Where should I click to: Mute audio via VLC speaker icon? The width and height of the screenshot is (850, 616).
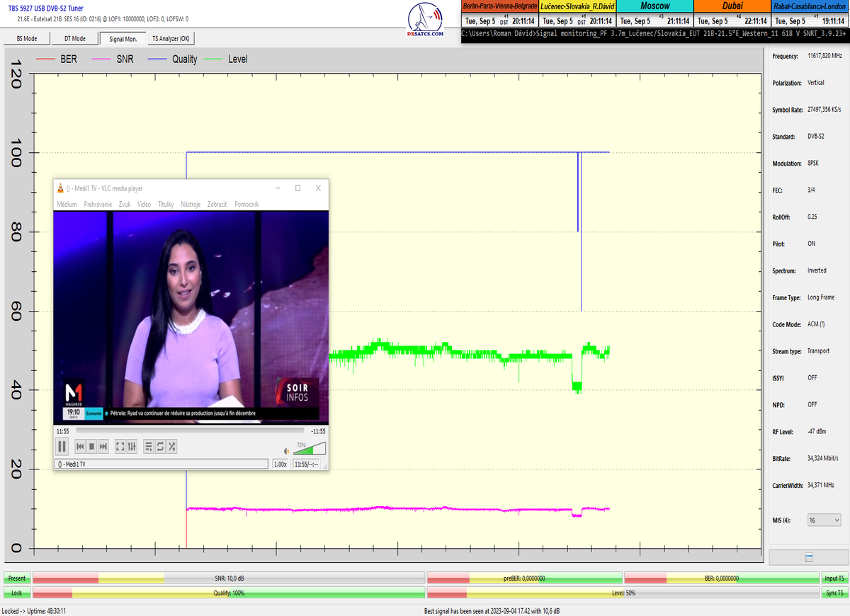pyautogui.click(x=287, y=450)
